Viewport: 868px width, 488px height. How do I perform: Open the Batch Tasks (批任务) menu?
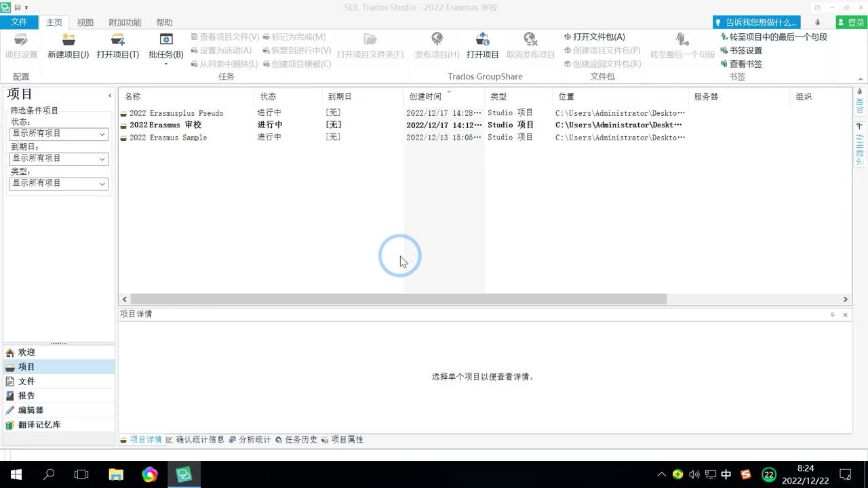pyautogui.click(x=166, y=47)
